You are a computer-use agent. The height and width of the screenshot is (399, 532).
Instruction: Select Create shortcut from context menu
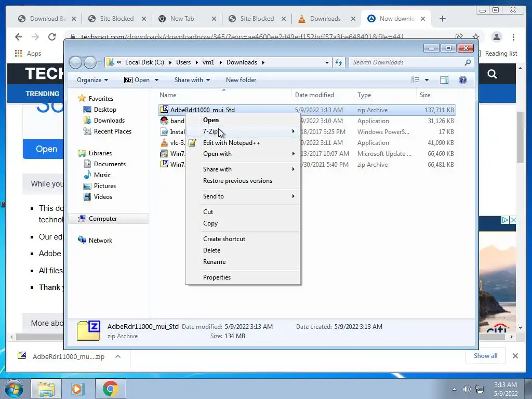tap(243, 239)
